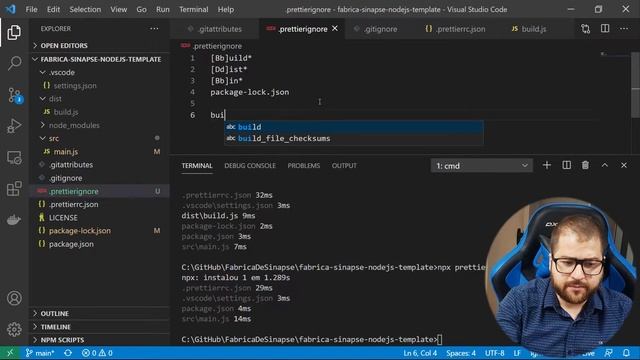Screen dimensions: 640x360
Task: Open the Go menu
Action: pos(141,9)
